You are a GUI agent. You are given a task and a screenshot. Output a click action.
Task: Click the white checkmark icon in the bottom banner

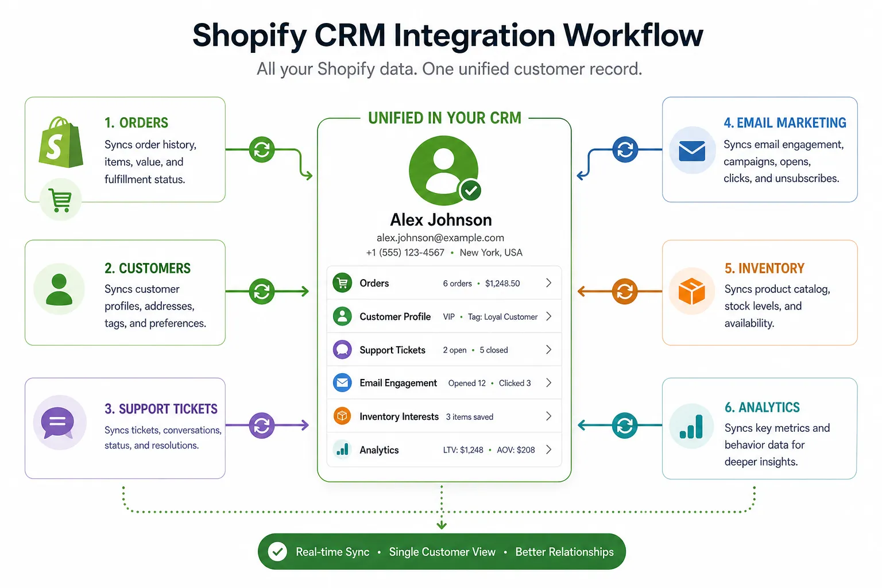(x=277, y=552)
